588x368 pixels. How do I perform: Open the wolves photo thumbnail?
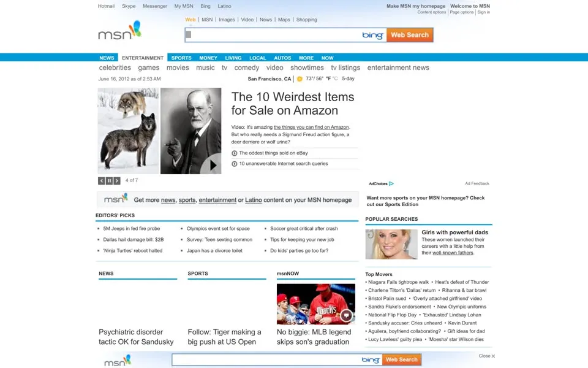click(x=128, y=131)
